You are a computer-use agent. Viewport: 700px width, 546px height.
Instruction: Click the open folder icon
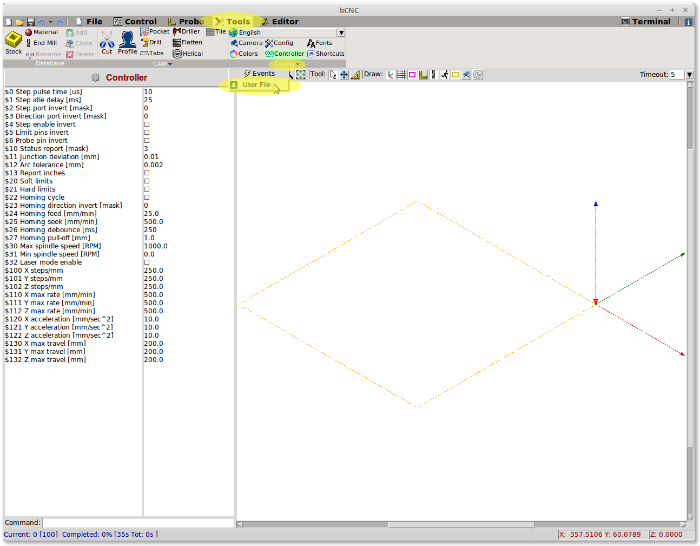point(20,22)
